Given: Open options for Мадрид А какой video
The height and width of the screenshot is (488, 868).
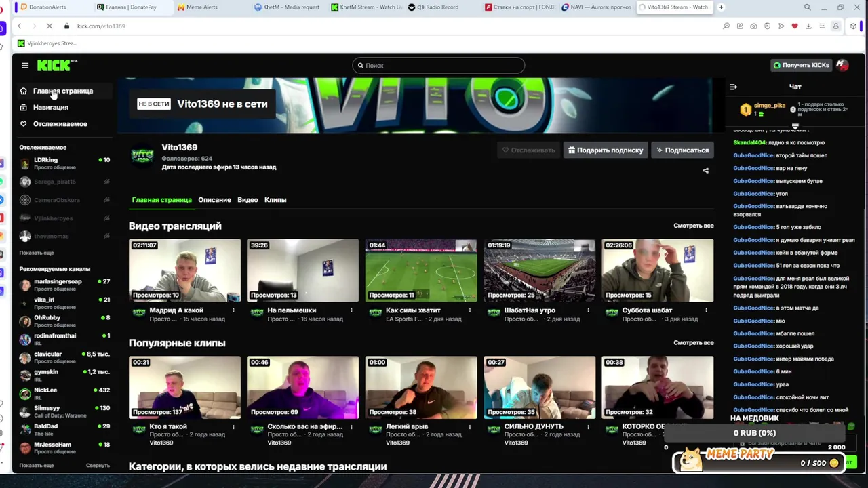Looking at the screenshot, I should (233, 310).
